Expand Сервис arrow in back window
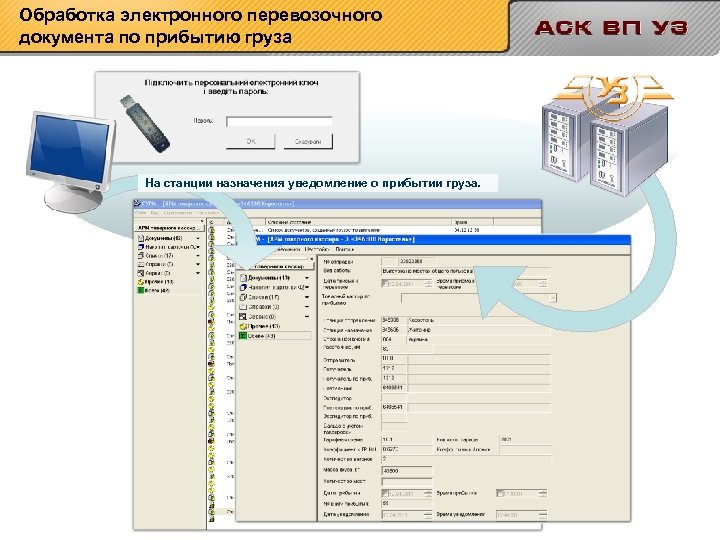Screen dimensions: 720x540 pos(198,274)
